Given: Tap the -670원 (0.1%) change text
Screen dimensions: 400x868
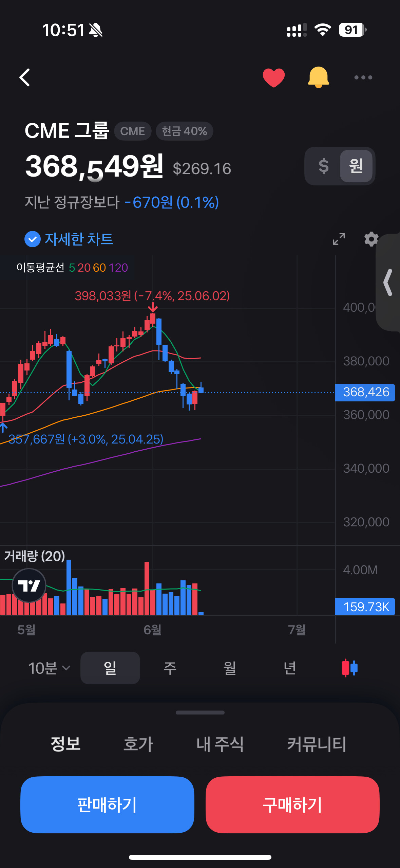Looking at the screenshot, I should point(171,202).
